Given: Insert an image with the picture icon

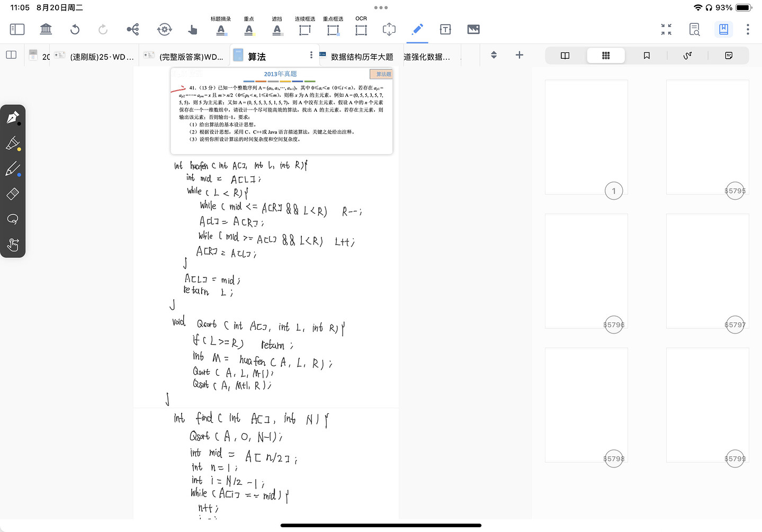Looking at the screenshot, I should tap(473, 29).
